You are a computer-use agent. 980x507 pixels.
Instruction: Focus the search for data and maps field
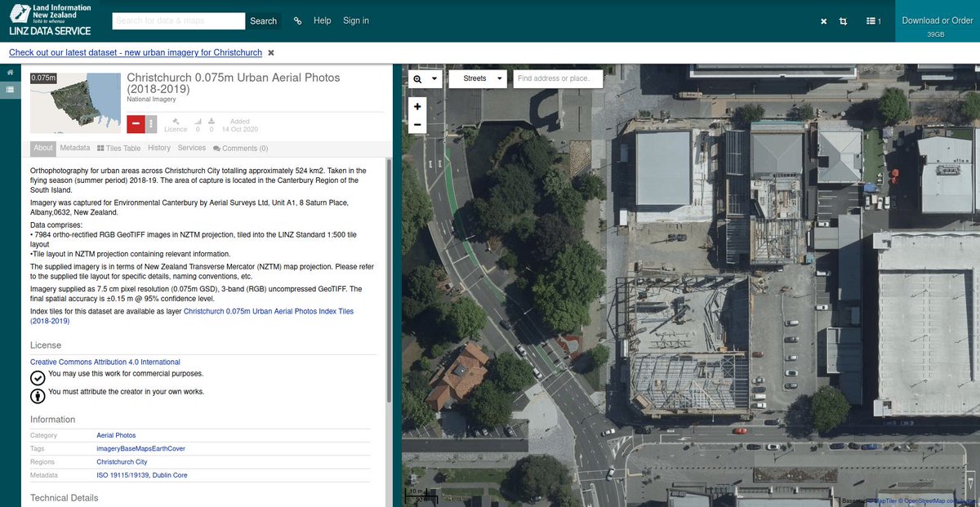click(178, 21)
